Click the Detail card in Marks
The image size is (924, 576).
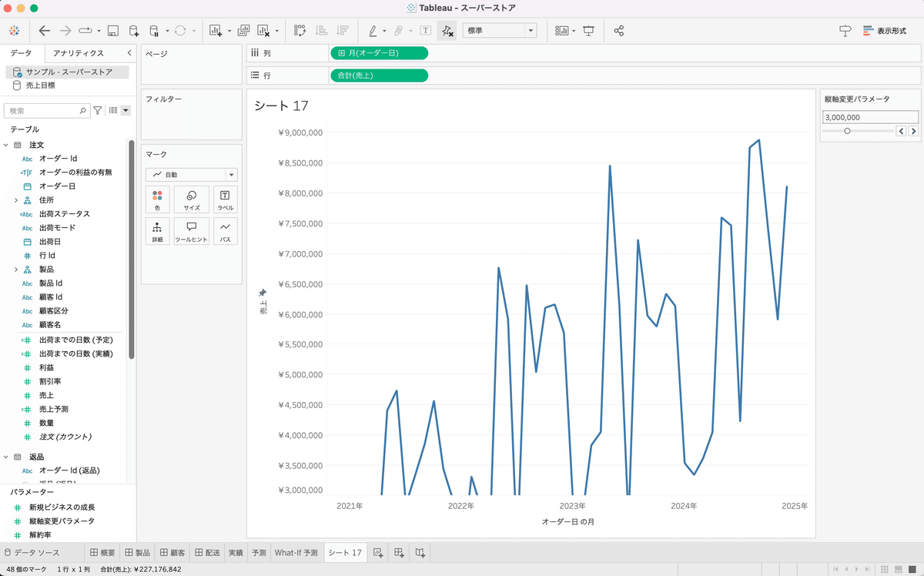[157, 231]
